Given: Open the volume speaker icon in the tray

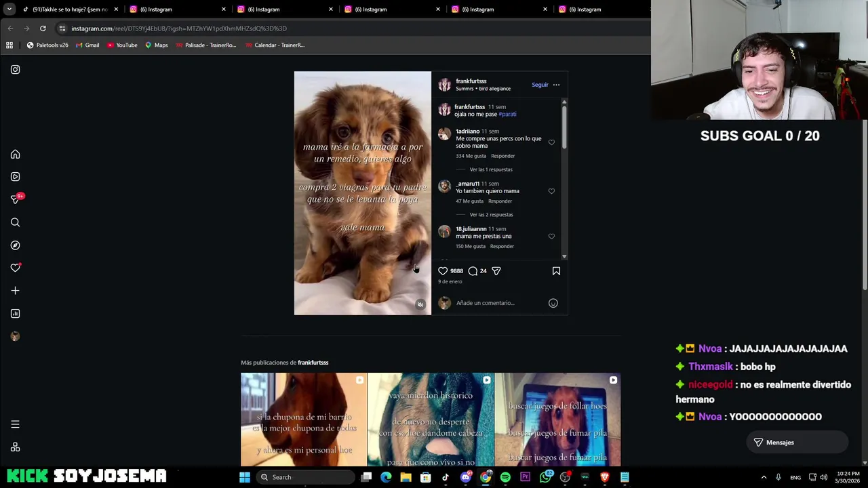Looking at the screenshot, I should pyautogui.click(x=823, y=477).
